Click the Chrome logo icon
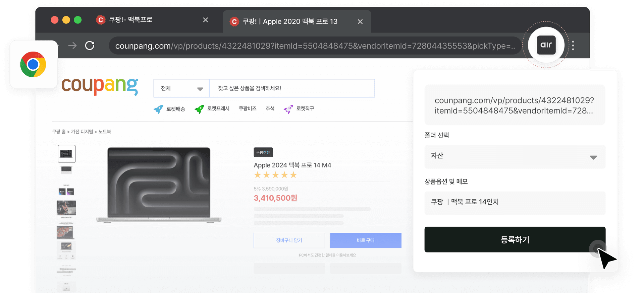The image size is (644, 293). (x=33, y=64)
